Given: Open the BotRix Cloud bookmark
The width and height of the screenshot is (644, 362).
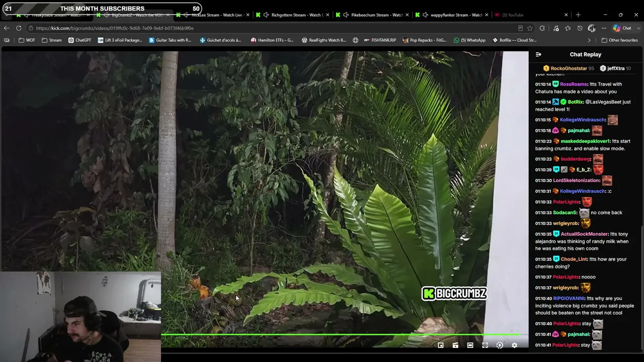Looking at the screenshot, I should point(514,40).
